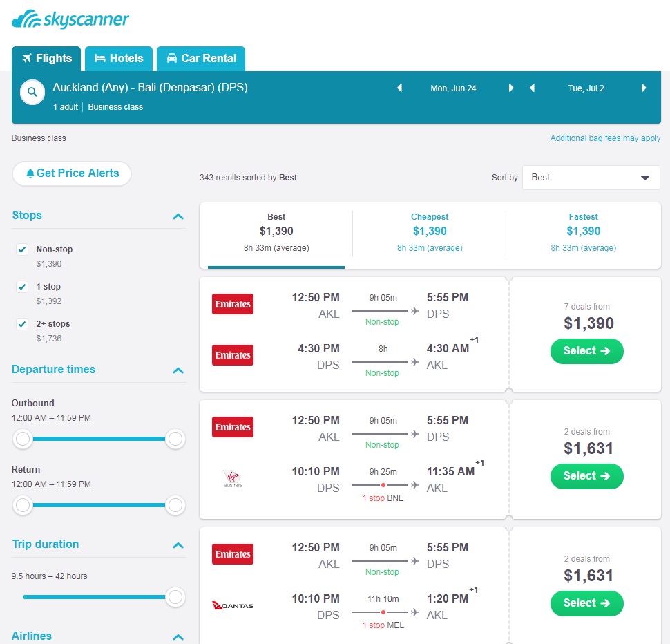Click the 9h 25m flight duration
This screenshot has width=670, height=644.
point(383,472)
